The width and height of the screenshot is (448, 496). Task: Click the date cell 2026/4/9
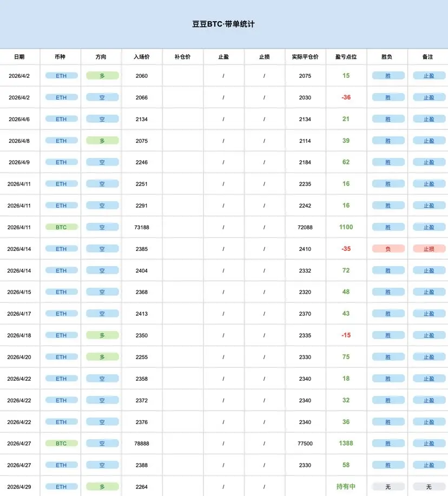pos(19,162)
